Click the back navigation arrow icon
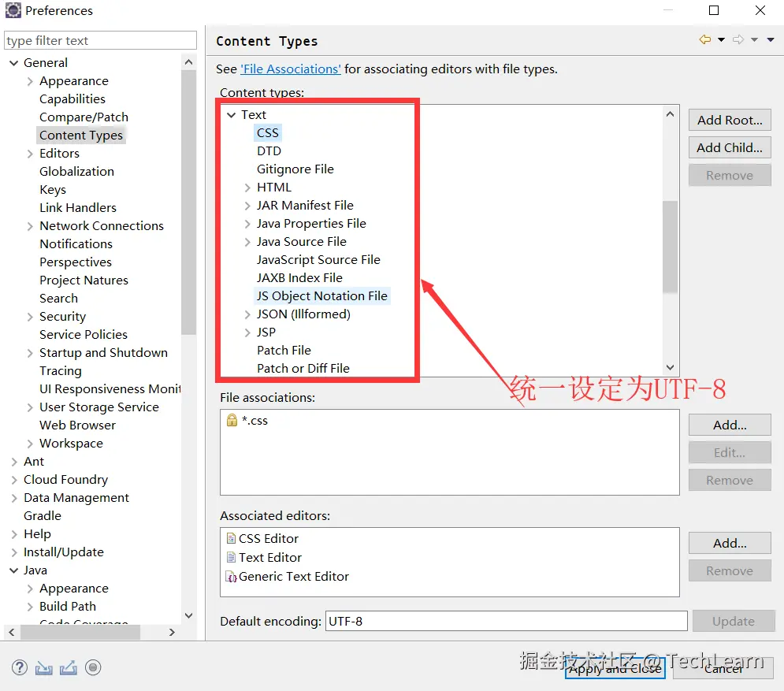The height and width of the screenshot is (691, 784). coord(705,39)
